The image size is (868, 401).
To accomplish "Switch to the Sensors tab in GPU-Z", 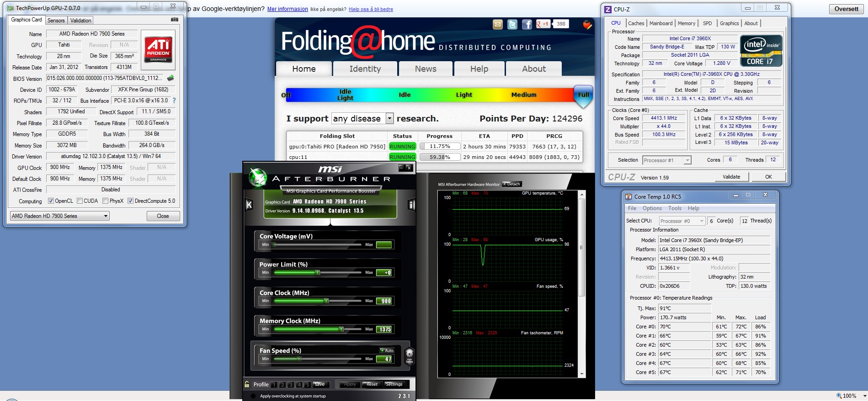I will coord(56,20).
